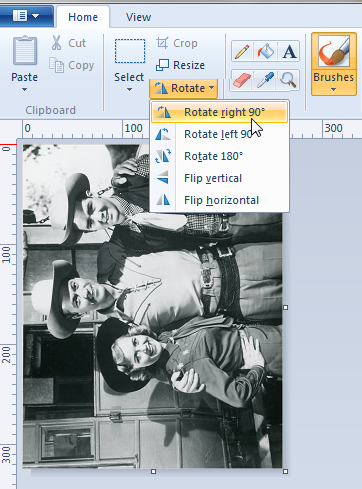Image resolution: width=362 pixels, height=489 pixels.
Task: Click the Flip vertical triangle icon
Action: click(163, 177)
